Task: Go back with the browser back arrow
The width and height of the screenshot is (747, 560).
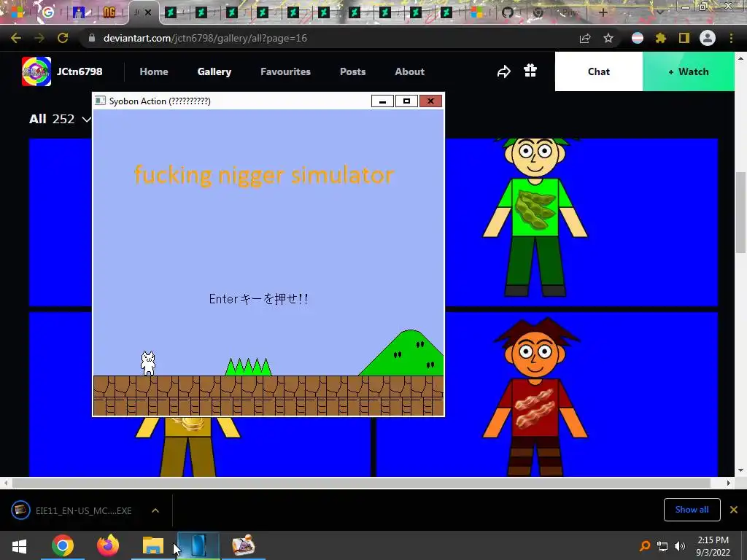Action: pos(16,38)
